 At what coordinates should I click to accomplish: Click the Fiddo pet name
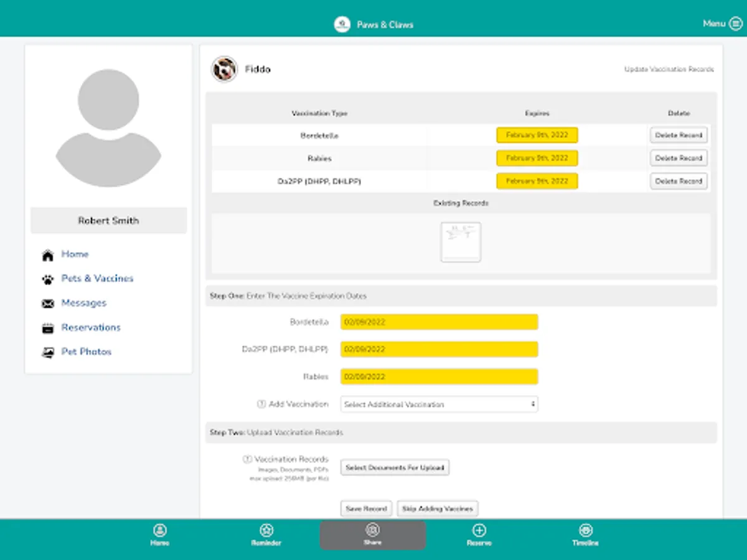pos(258,70)
